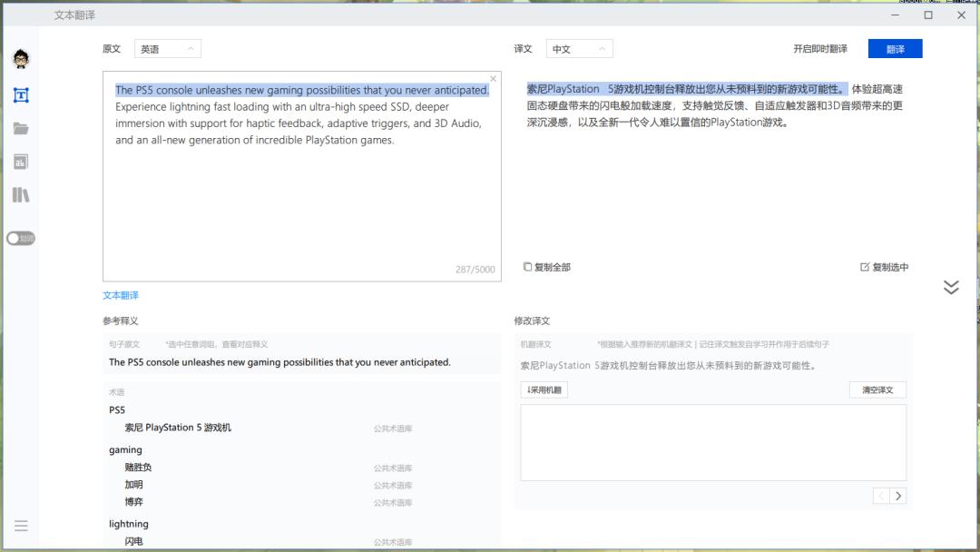Open the glossary library icon in the sidebar
The width and height of the screenshot is (980, 552).
[21, 194]
